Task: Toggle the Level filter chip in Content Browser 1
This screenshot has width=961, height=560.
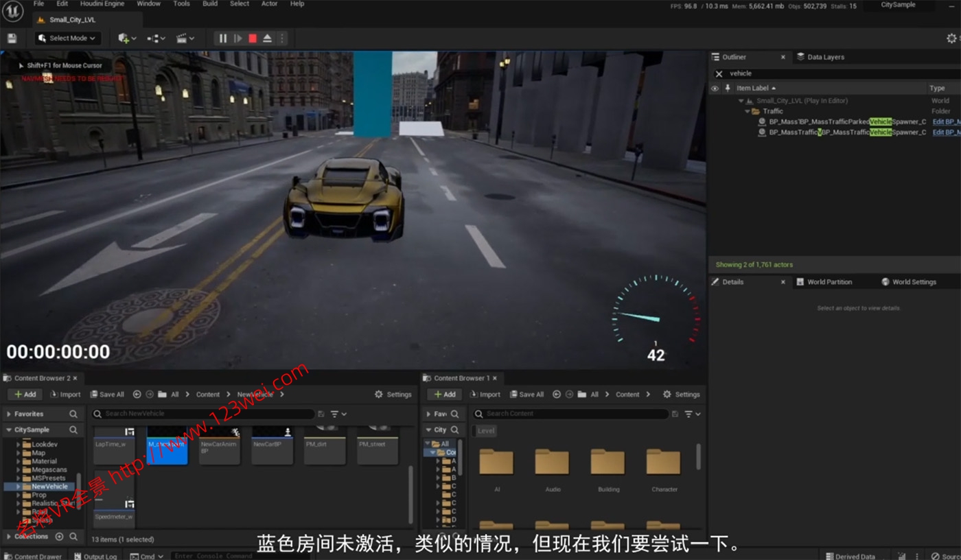Action: point(486,431)
